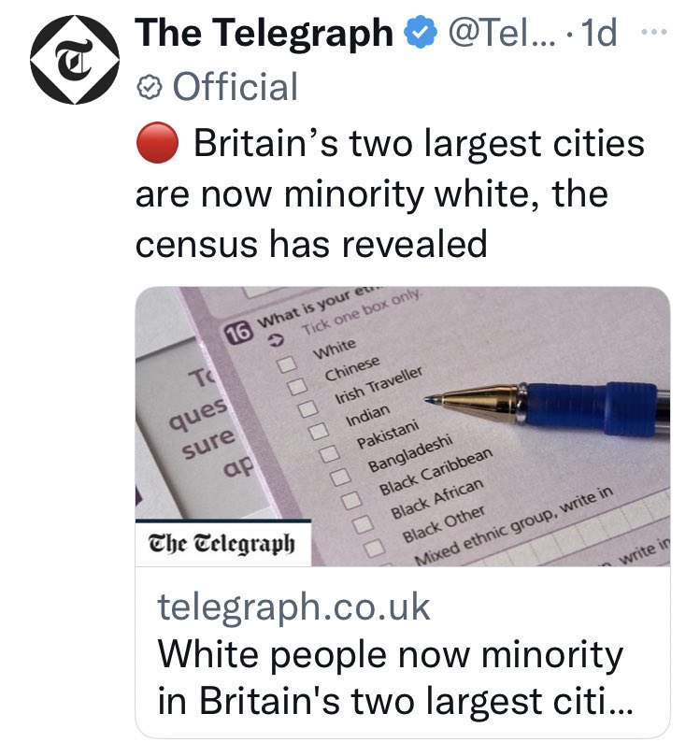The width and height of the screenshot is (700, 742).
Task: Click the Official account label
Action: click(x=236, y=87)
